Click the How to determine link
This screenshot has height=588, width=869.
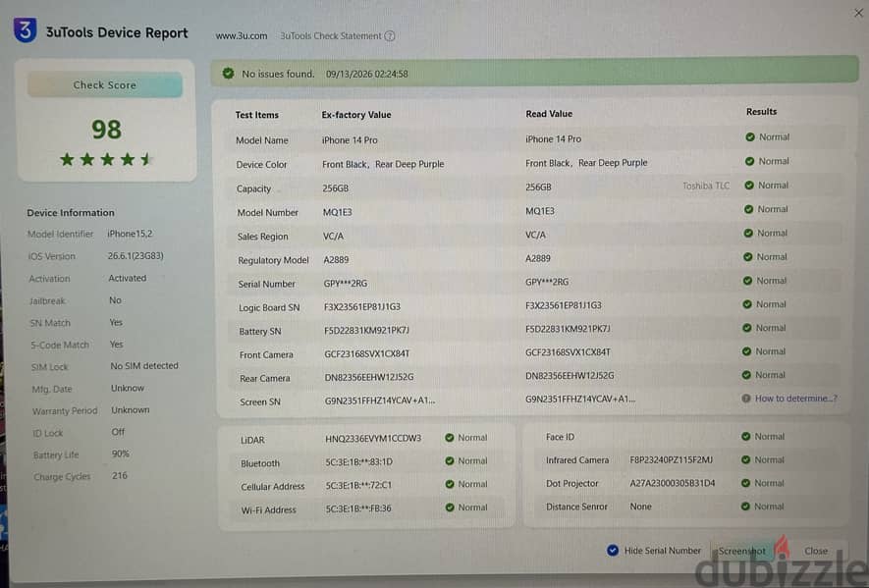(x=795, y=398)
